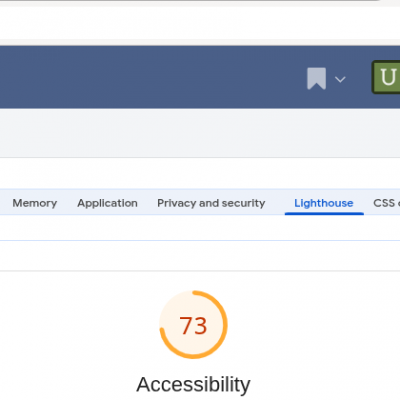This screenshot has width=400, height=400.
Task: Click the empty Lighthouse toolbar row below the tabs
Action: click(x=200, y=228)
